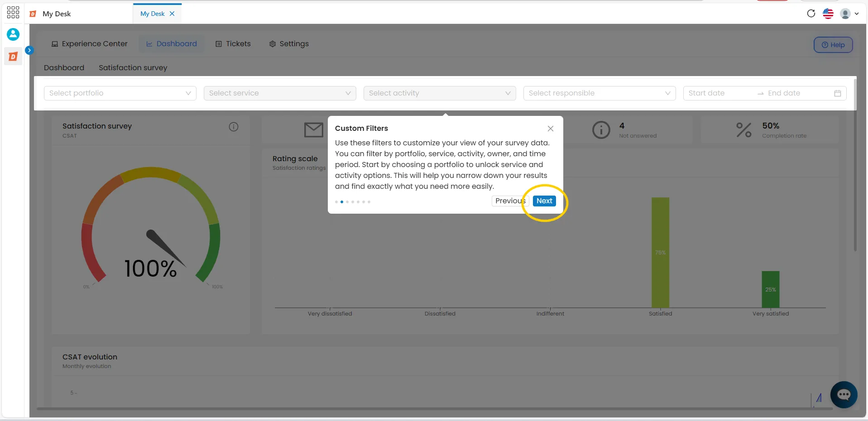
Task: Close the Custom Filters tooltip
Action: (x=551, y=129)
